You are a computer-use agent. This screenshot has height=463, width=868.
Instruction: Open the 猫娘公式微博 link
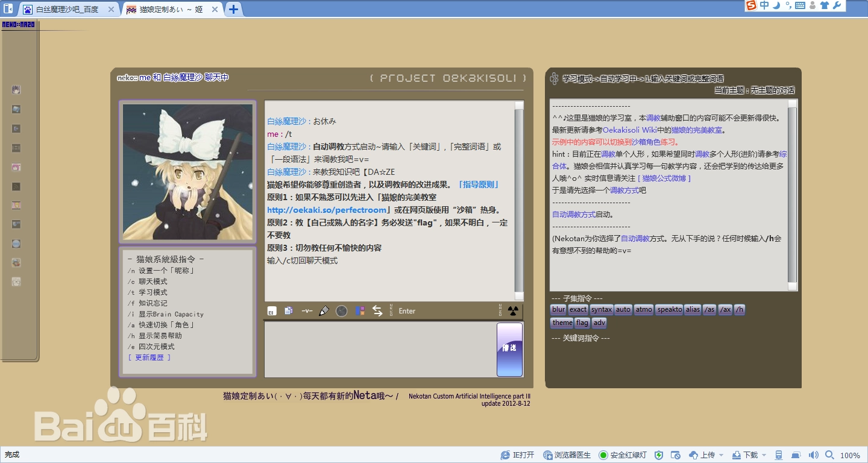tap(664, 178)
